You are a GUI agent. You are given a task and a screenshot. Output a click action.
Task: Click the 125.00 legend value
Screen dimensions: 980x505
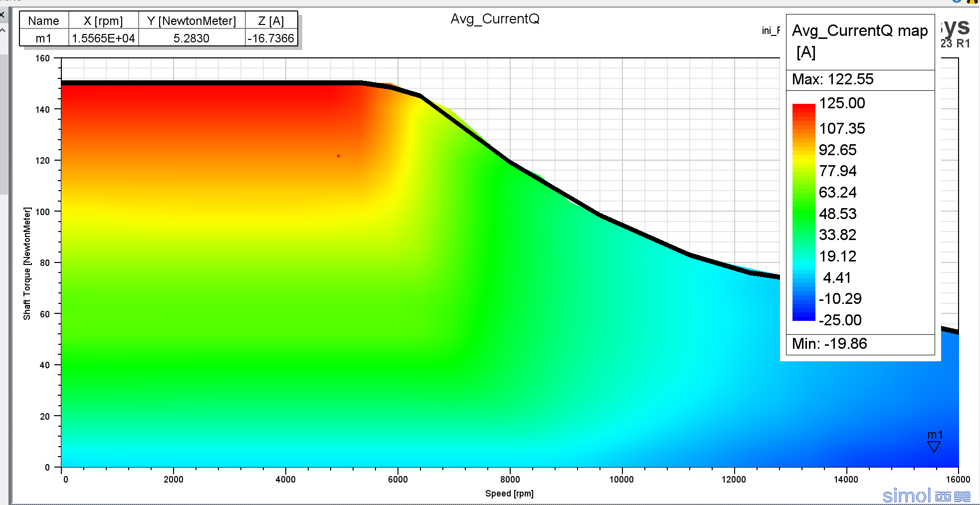pos(842,103)
